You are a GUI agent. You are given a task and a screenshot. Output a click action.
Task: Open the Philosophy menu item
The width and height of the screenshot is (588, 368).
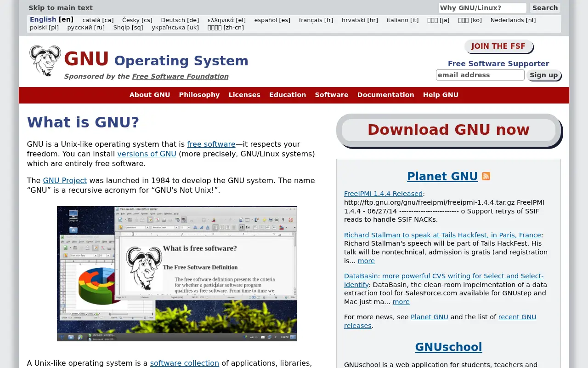click(199, 95)
